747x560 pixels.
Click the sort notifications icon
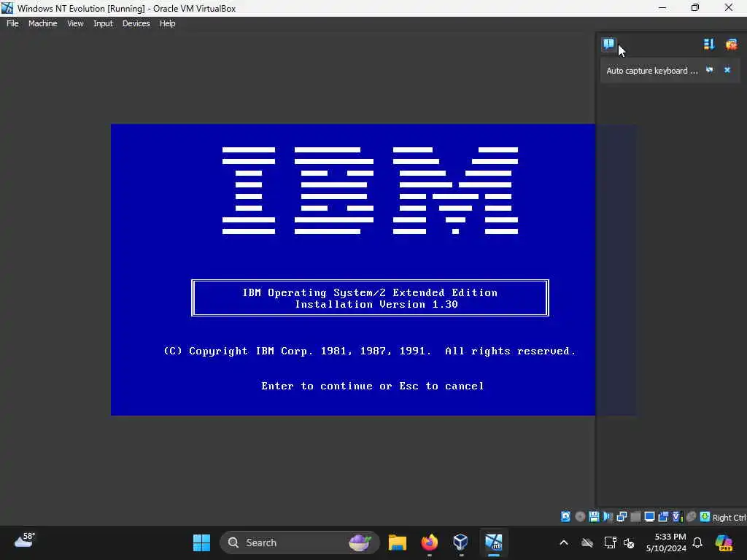[x=709, y=44]
